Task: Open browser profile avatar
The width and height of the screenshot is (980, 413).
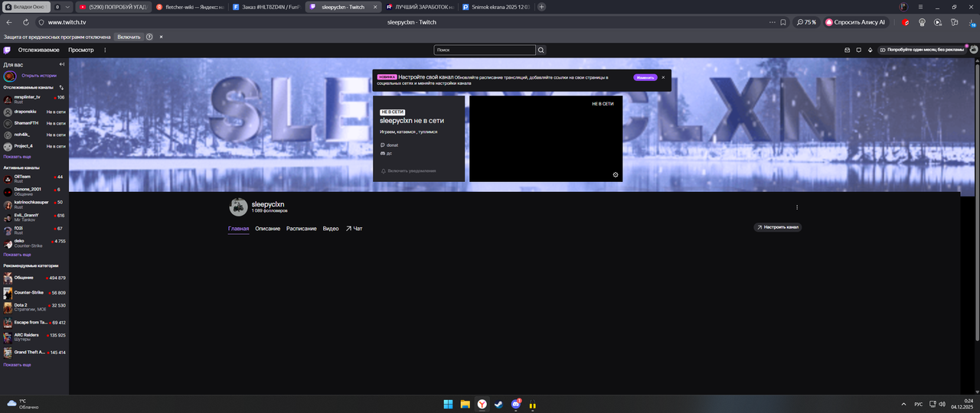Action: [903, 7]
